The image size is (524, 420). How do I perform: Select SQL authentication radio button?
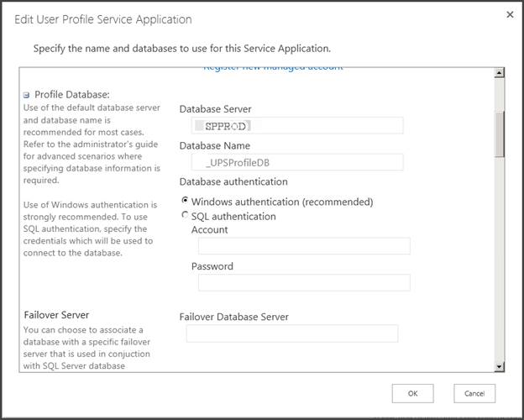[x=185, y=216]
